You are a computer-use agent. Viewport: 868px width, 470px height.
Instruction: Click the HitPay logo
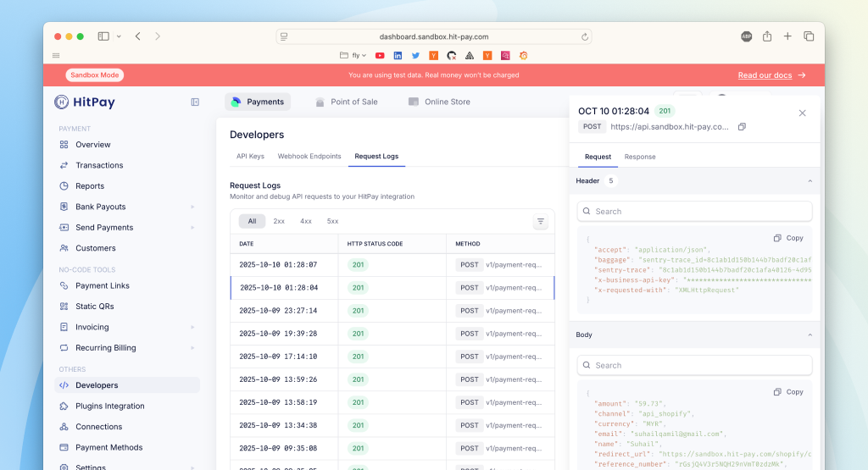pyautogui.click(x=85, y=102)
